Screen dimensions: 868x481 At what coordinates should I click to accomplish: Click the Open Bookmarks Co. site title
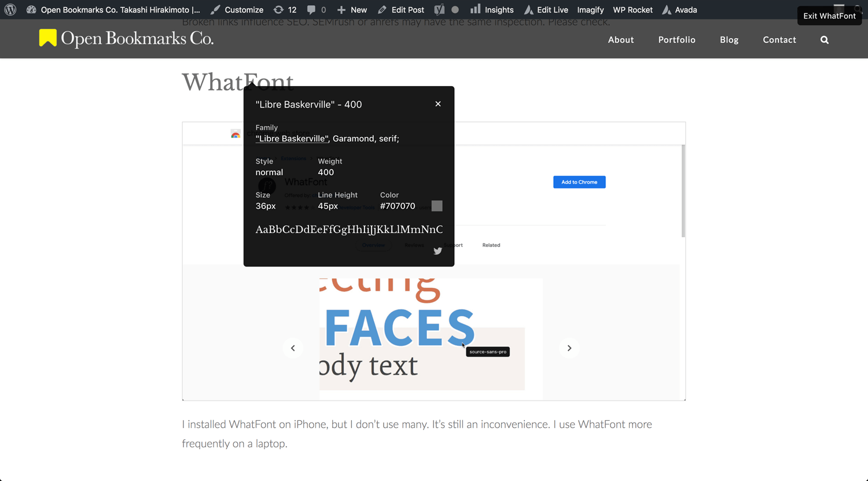click(137, 38)
